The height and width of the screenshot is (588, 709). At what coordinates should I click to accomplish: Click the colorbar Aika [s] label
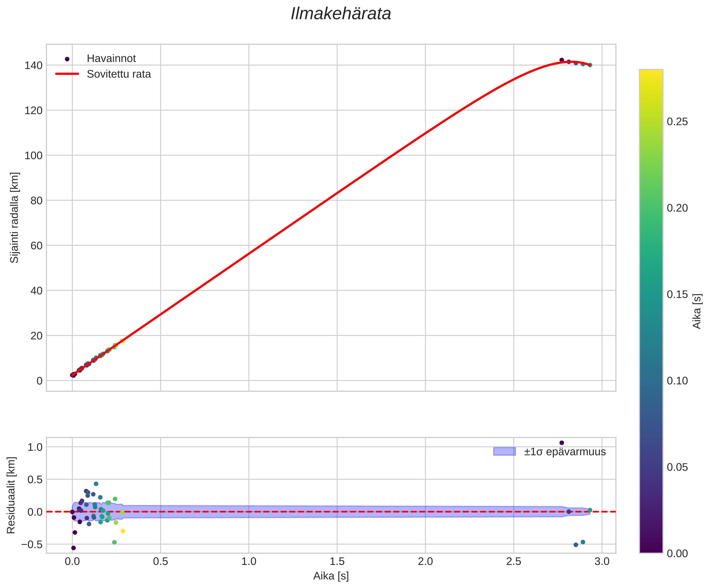[x=697, y=311]
